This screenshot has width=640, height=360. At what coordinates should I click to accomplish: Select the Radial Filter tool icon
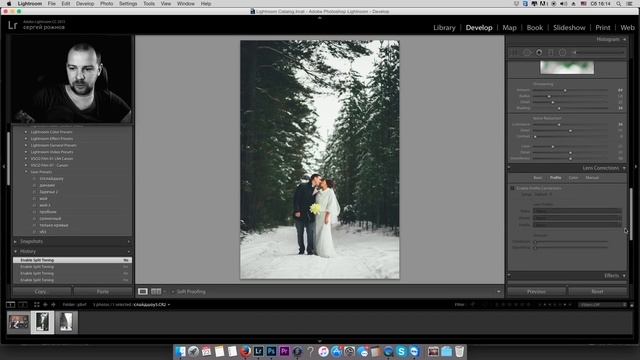(x=562, y=53)
